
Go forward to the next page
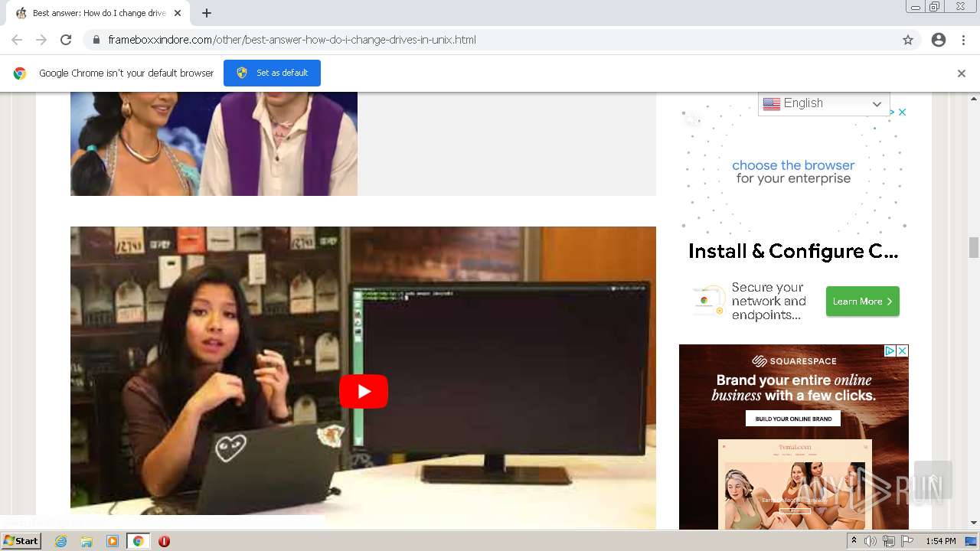click(41, 40)
